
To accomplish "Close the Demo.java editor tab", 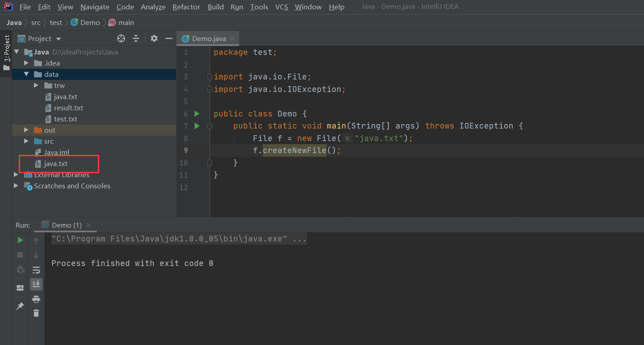I will click(x=232, y=38).
